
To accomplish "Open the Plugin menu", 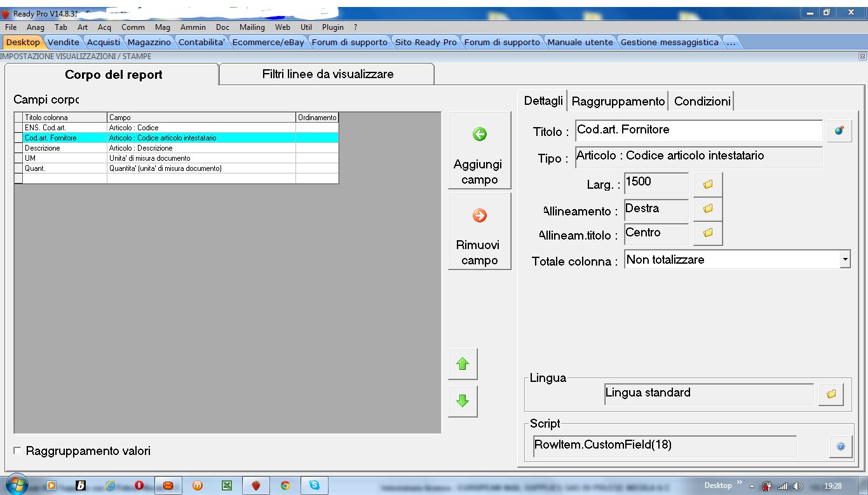I will coord(333,27).
